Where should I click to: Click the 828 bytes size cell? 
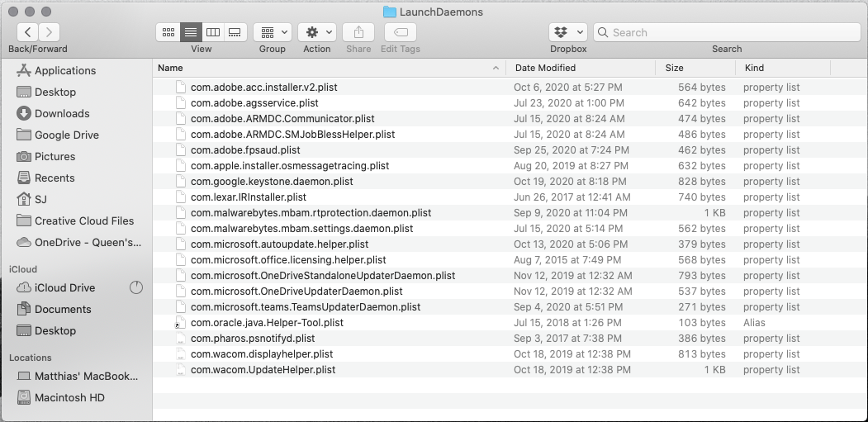701,181
